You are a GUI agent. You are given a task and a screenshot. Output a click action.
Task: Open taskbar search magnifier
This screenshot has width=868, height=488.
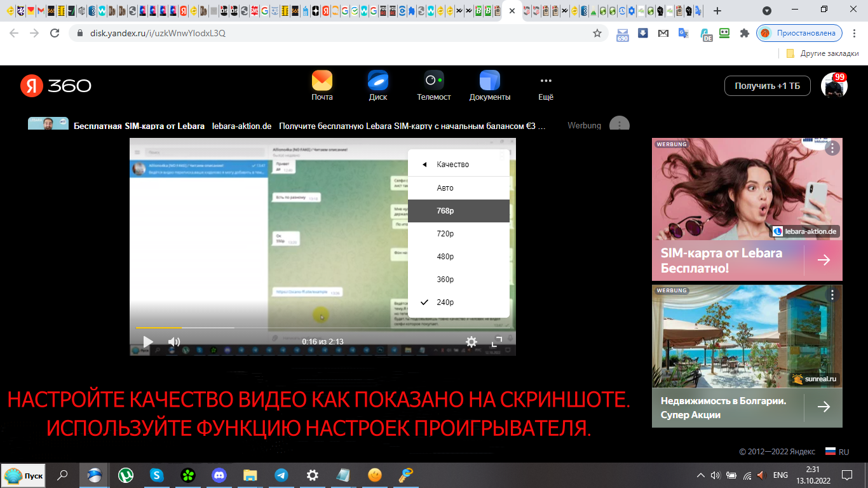point(62,475)
